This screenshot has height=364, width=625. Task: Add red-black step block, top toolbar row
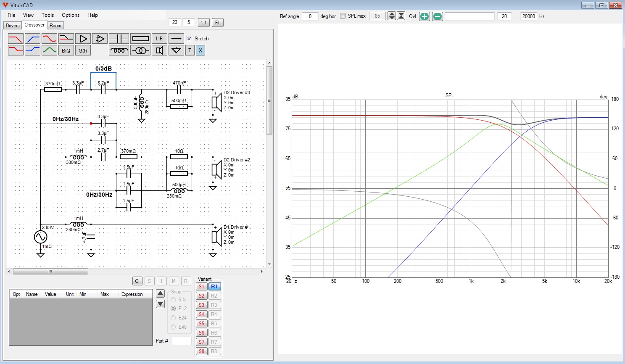click(66, 39)
